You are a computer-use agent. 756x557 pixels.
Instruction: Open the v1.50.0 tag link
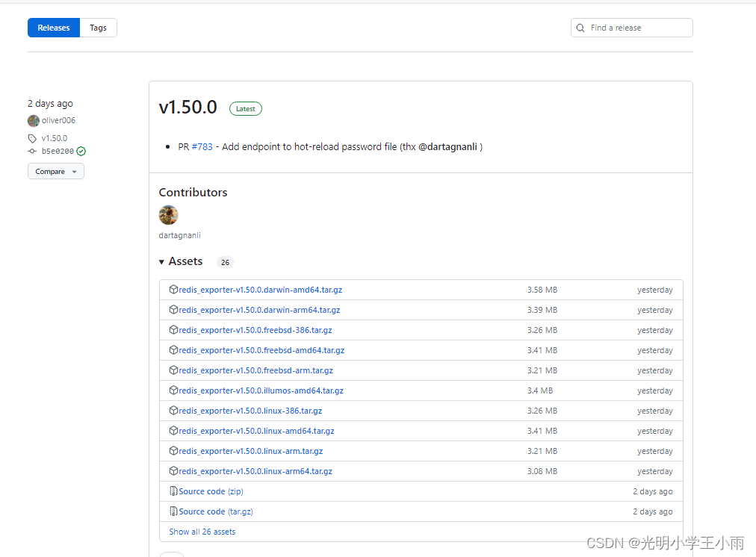point(55,138)
